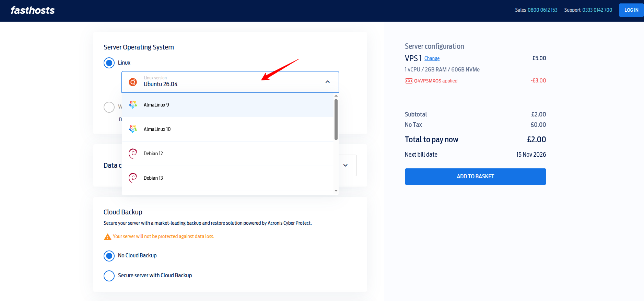
Task: Click Support number 0333 0142 700 link
Action: [597, 10]
